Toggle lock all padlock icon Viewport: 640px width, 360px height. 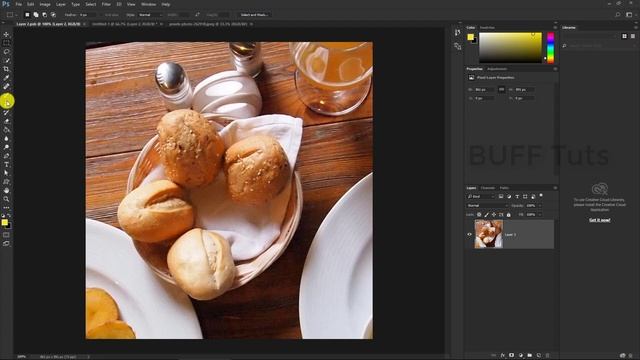509,214
